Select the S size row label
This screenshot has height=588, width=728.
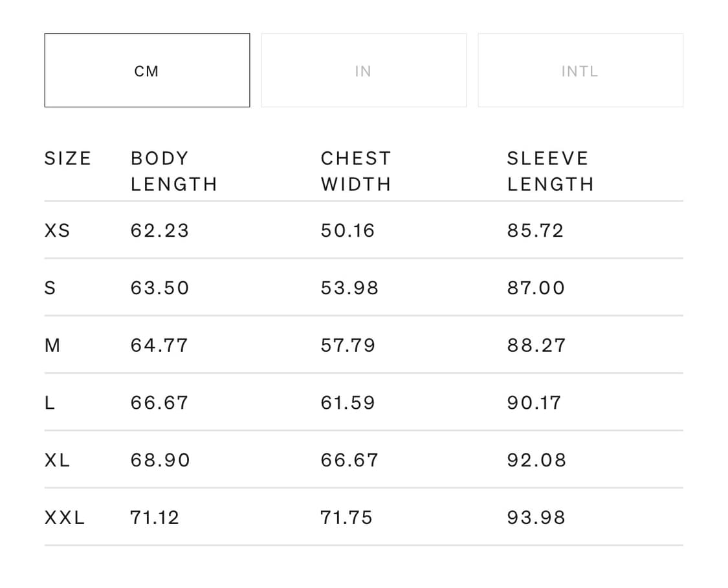coord(50,288)
